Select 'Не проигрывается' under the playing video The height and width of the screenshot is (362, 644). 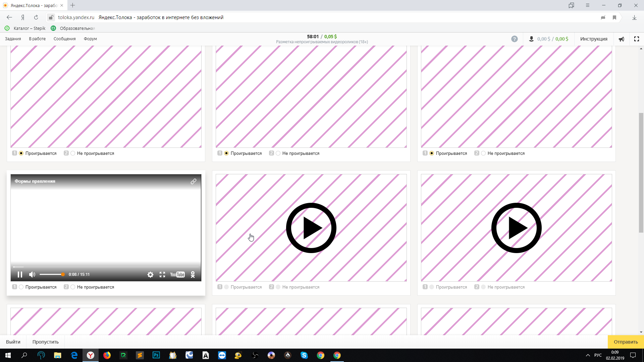point(73,287)
